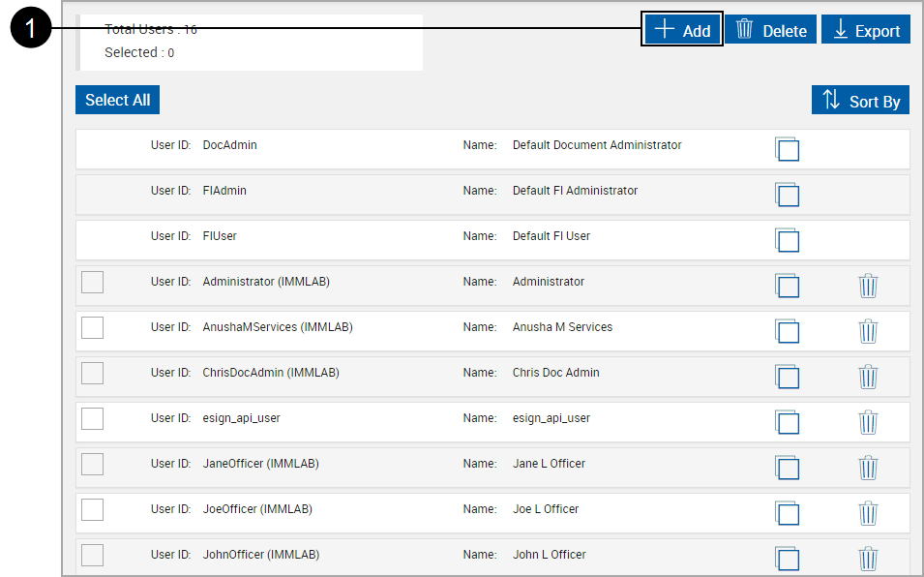Screen dimensions: 924x577
Task: Click the copy icon for esign_api_user
Action: pyautogui.click(x=787, y=422)
